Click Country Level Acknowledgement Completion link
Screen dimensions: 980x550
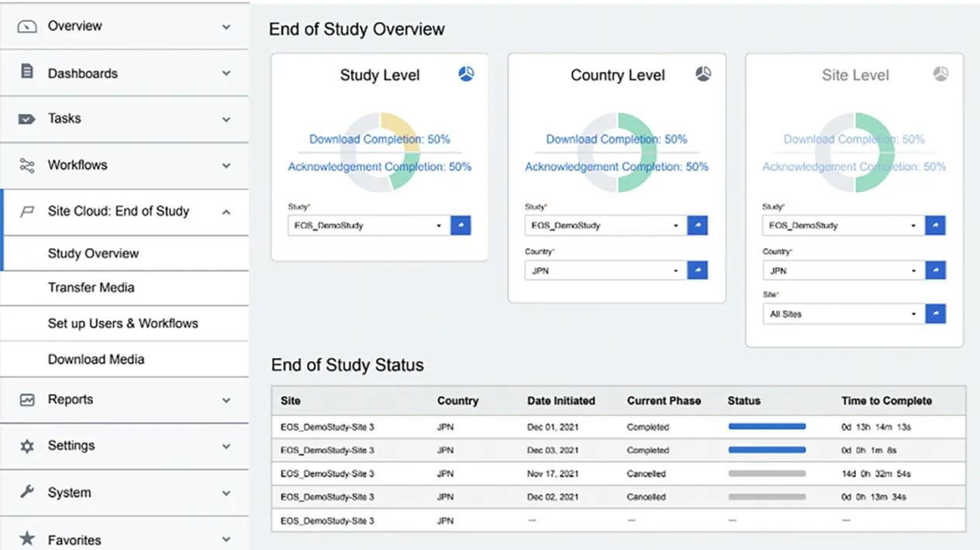point(616,167)
